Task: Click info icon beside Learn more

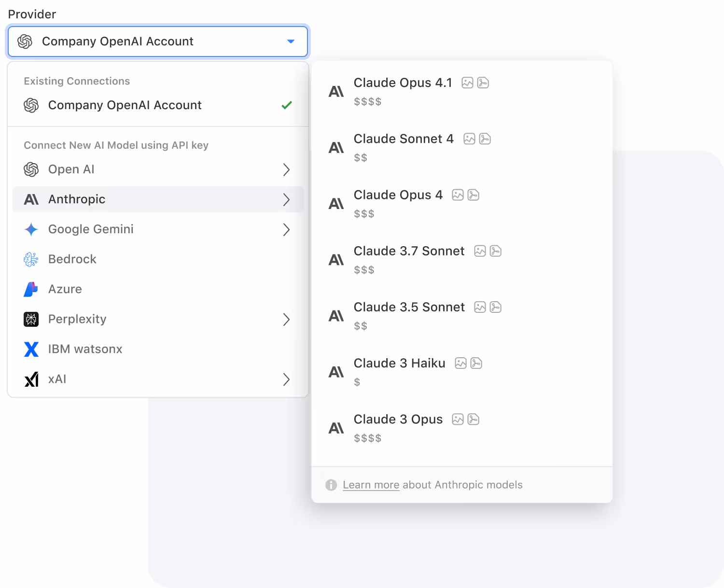Action: click(x=331, y=485)
